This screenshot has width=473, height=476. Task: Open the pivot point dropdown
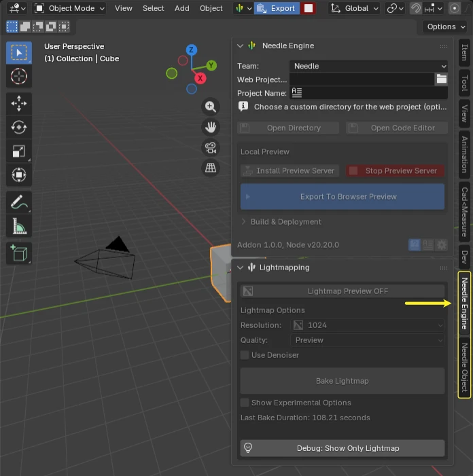(x=395, y=8)
